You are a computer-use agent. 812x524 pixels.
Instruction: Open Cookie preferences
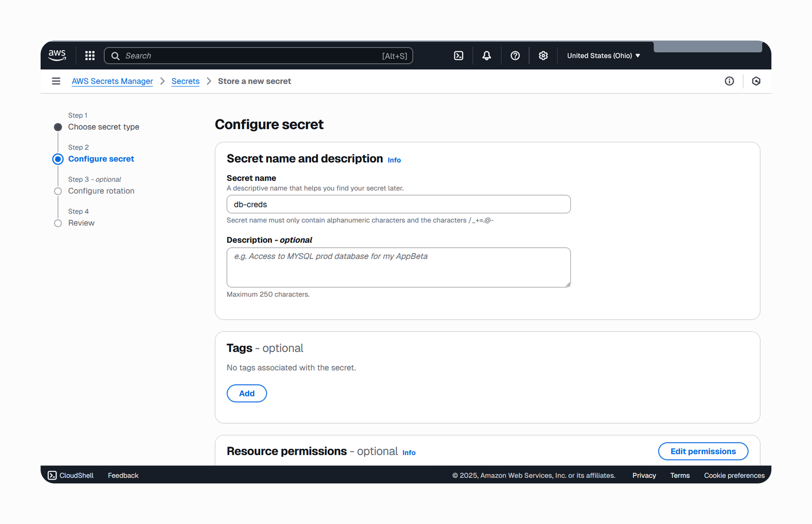point(734,475)
